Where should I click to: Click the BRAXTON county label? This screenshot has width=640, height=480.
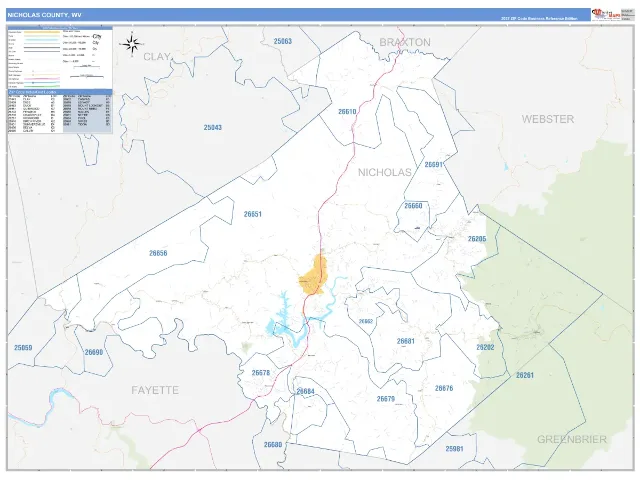[x=405, y=42]
